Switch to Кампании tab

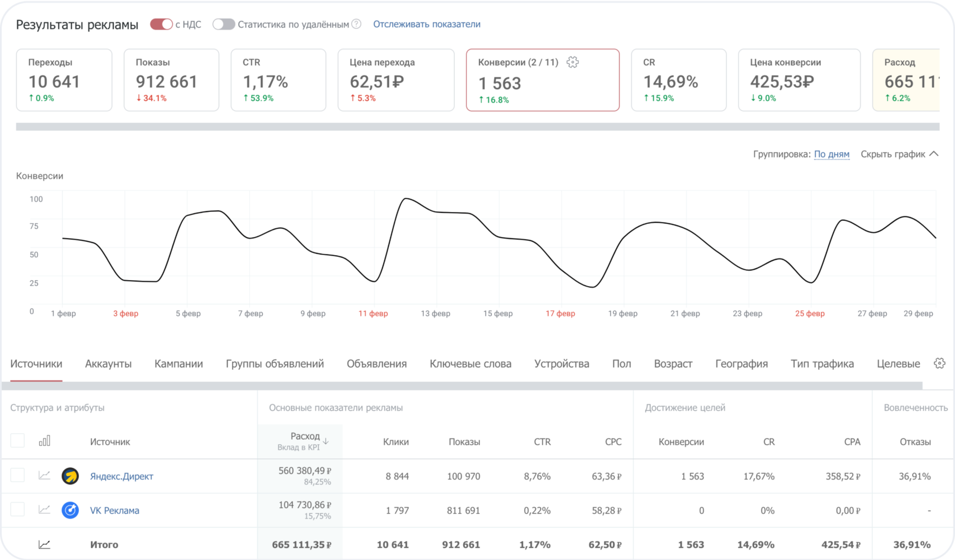178,363
